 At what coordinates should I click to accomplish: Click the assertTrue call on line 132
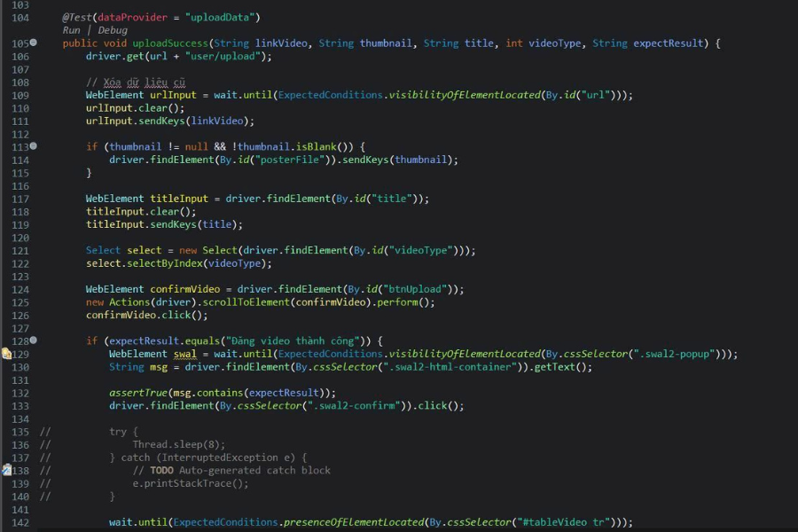(x=138, y=393)
